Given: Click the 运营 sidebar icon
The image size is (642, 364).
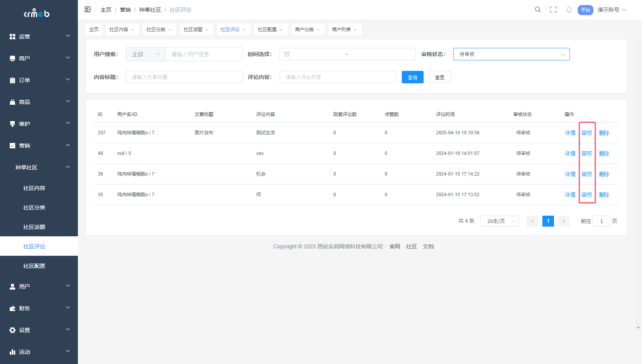Looking at the screenshot, I should point(12,37).
